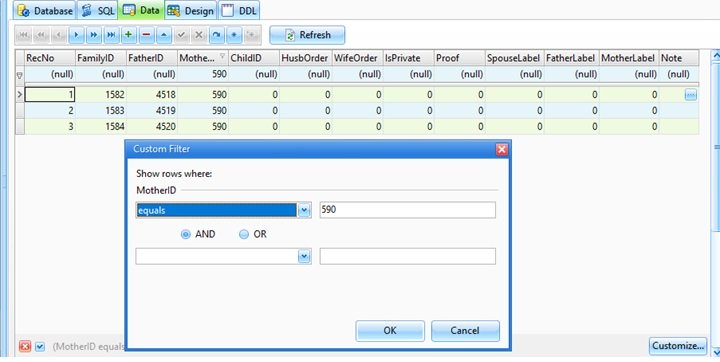Switch to the Database tab
The height and width of the screenshot is (362, 720).
pos(45,11)
